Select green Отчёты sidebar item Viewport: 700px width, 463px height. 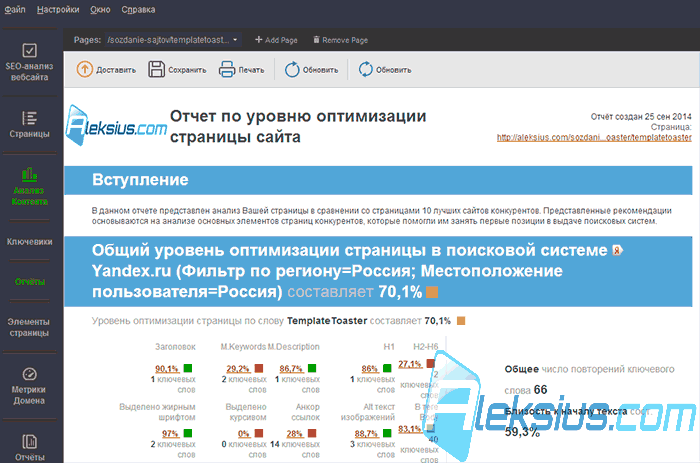(29, 282)
